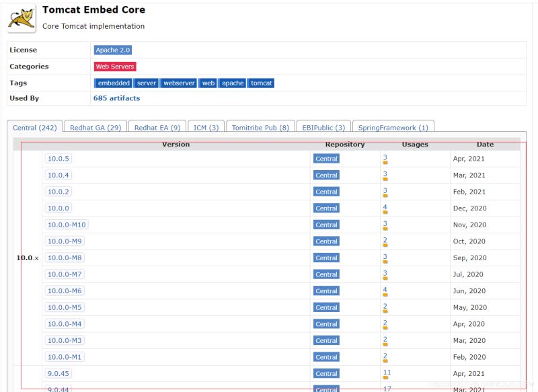Click the Repository column header
The width and height of the screenshot is (538, 392).
point(345,145)
